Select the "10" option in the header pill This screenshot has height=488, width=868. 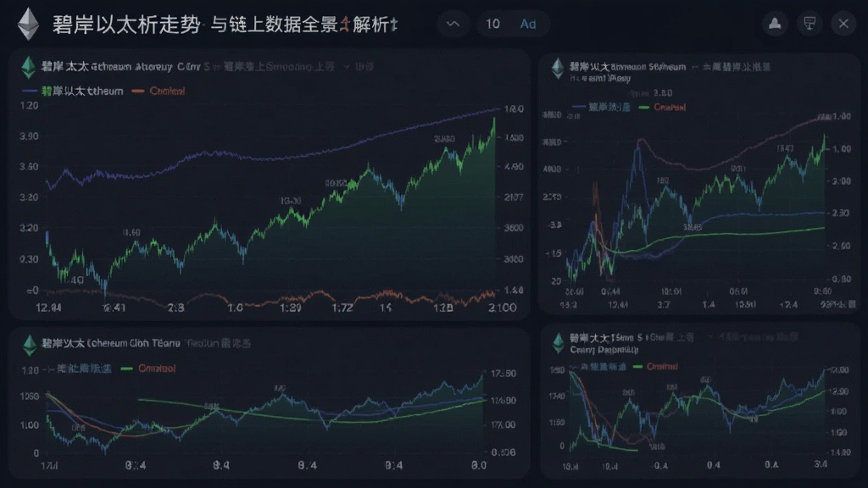pyautogui.click(x=492, y=24)
